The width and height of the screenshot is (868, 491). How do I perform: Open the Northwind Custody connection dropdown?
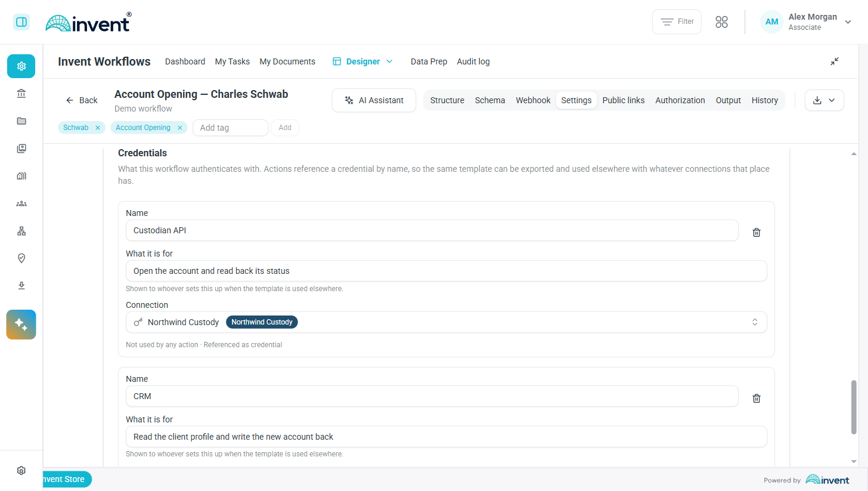tap(447, 322)
